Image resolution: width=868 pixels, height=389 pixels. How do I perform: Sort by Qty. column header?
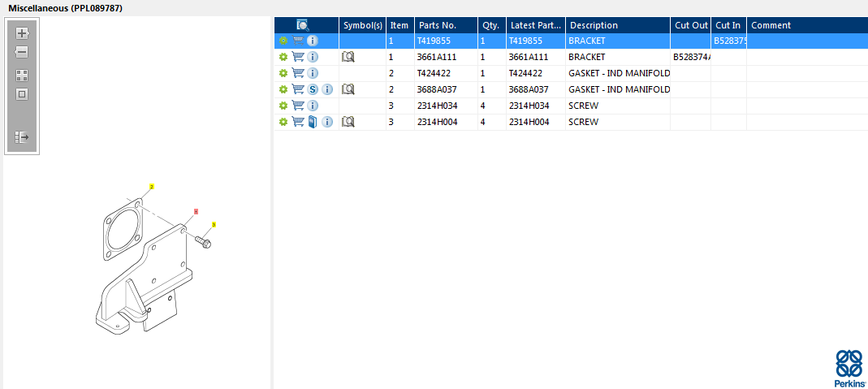pos(492,25)
